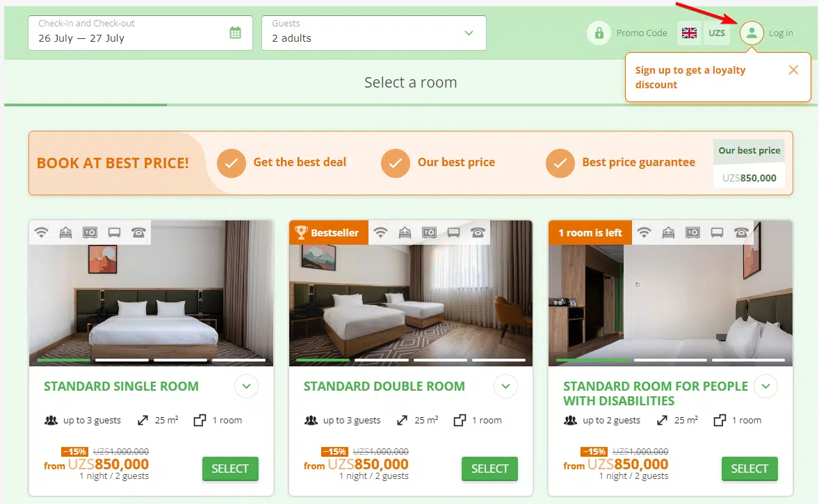Expand Standard Single Room details
Viewport: 819px width, 504px height.
pos(246,387)
